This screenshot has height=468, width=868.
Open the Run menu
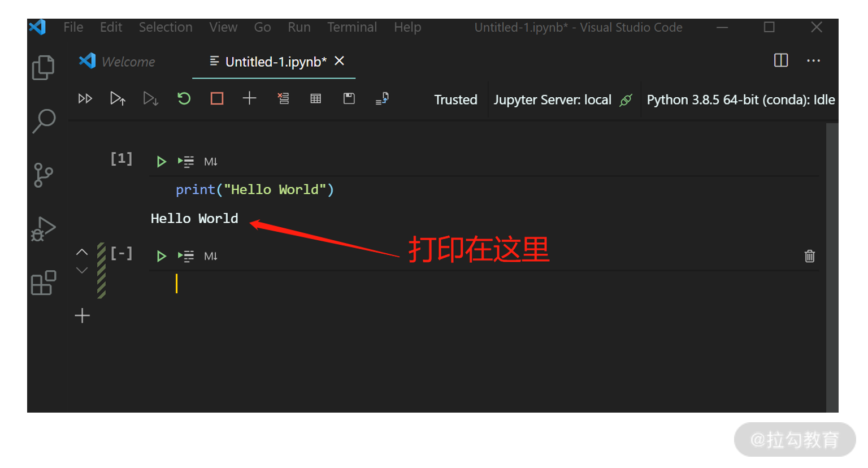point(299,27)
